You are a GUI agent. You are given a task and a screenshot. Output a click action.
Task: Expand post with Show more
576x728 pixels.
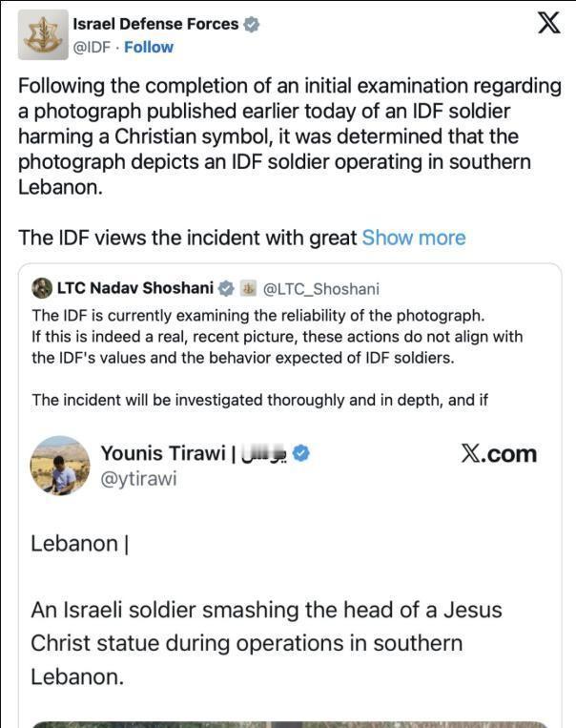tap(414, 238)
